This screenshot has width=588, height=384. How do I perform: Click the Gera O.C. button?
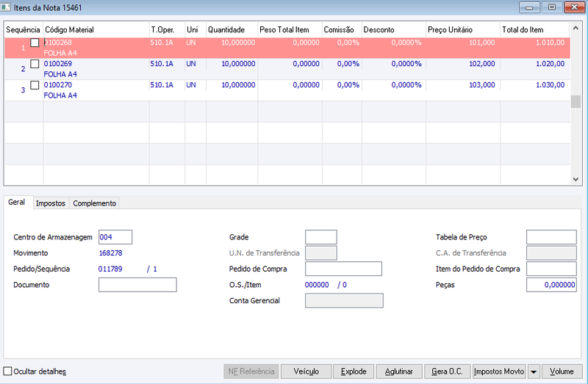coord(447,372)
